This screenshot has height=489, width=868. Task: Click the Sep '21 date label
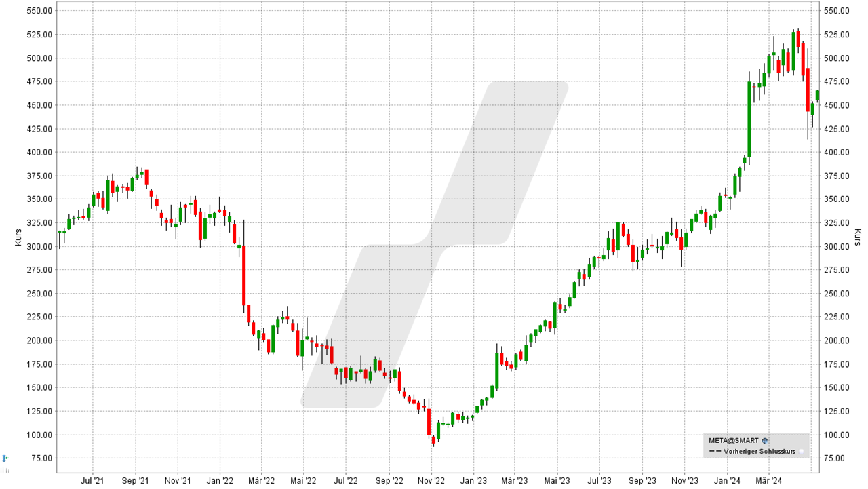135,481
